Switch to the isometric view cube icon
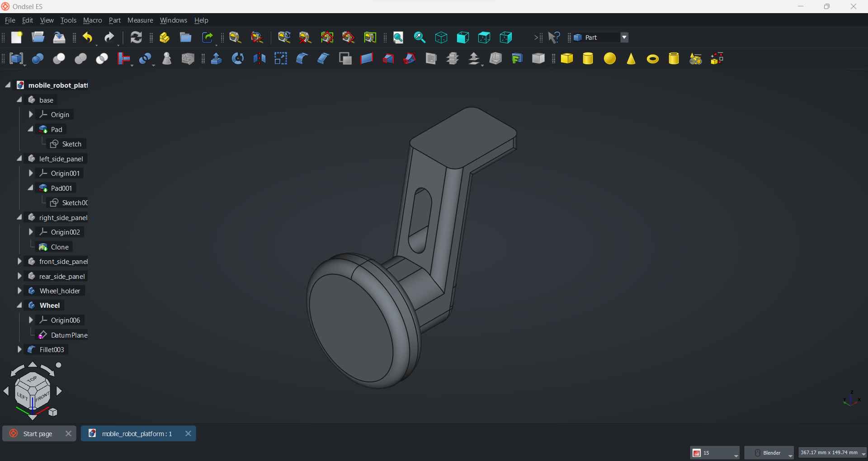The image size is (868, 461). pos(441,38)
